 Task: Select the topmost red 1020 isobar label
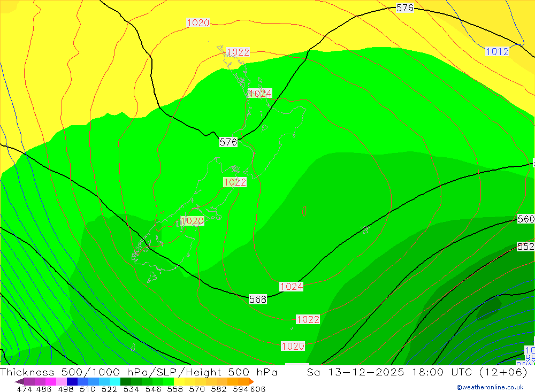[x=198, y=23]
